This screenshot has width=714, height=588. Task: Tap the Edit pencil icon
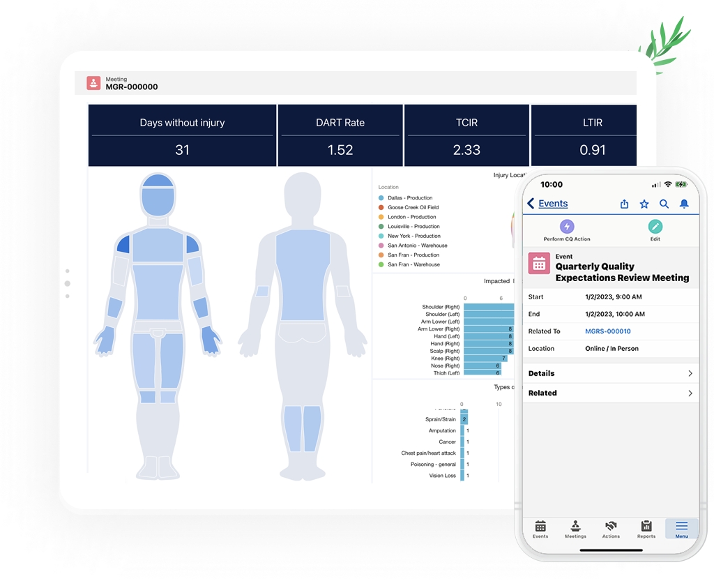(655, 227)
